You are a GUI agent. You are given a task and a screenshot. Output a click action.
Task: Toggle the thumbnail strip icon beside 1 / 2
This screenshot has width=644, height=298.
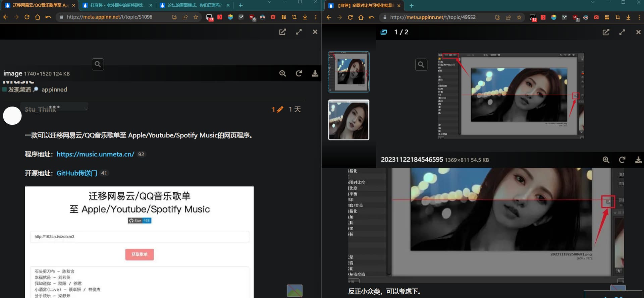point(384,32)
